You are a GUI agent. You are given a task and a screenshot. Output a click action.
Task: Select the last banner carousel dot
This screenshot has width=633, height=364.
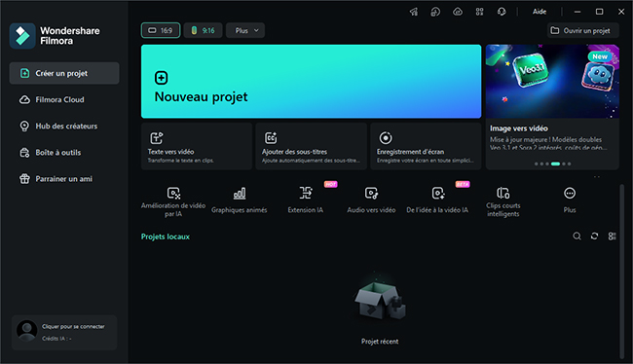(570, 164)
